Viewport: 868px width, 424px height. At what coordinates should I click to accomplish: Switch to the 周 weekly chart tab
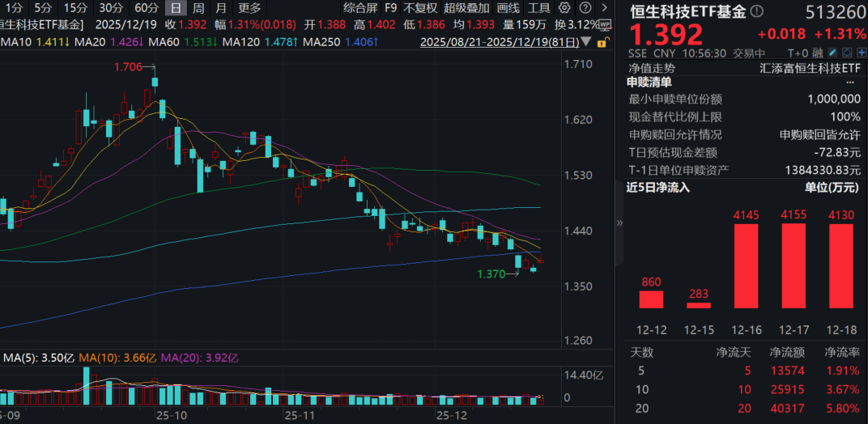(198, 7)
